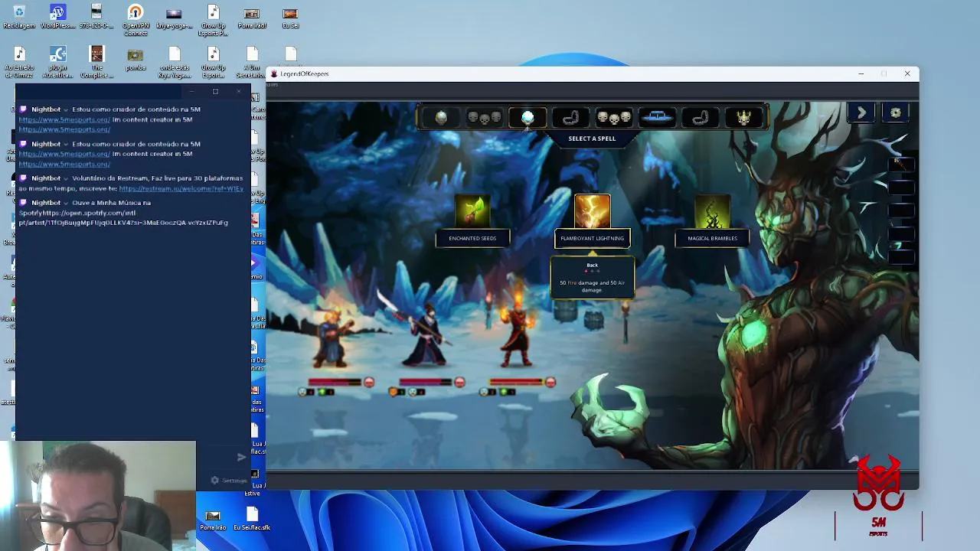Expand dropdown arrow on Nightbot Spotify message
This screenshot has width=980, height=551.
(66, 203)
